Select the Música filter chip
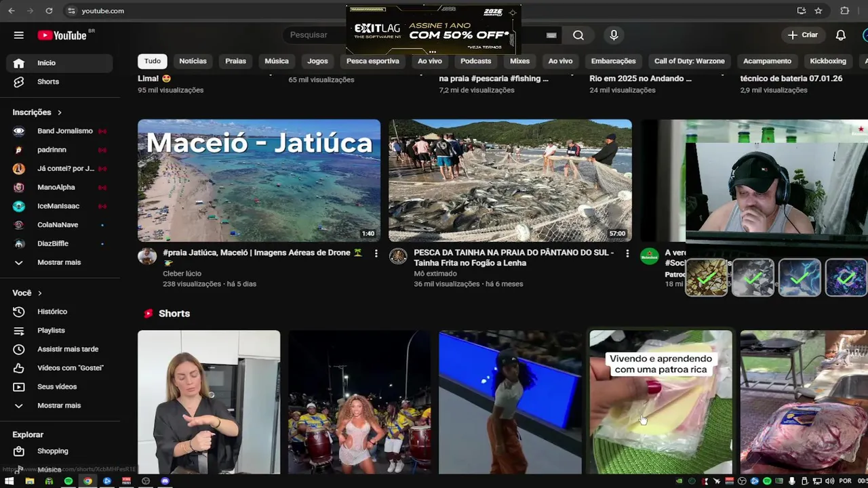 pos(277,61)
